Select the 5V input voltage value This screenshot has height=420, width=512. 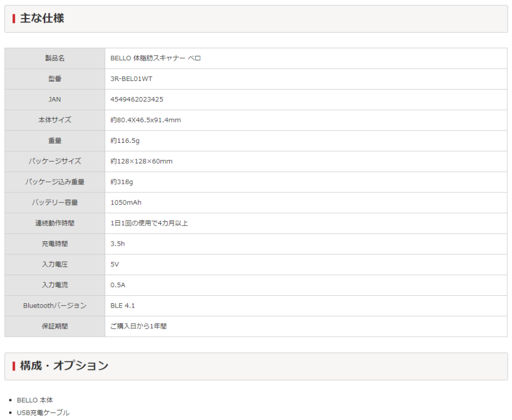(115, 264)
